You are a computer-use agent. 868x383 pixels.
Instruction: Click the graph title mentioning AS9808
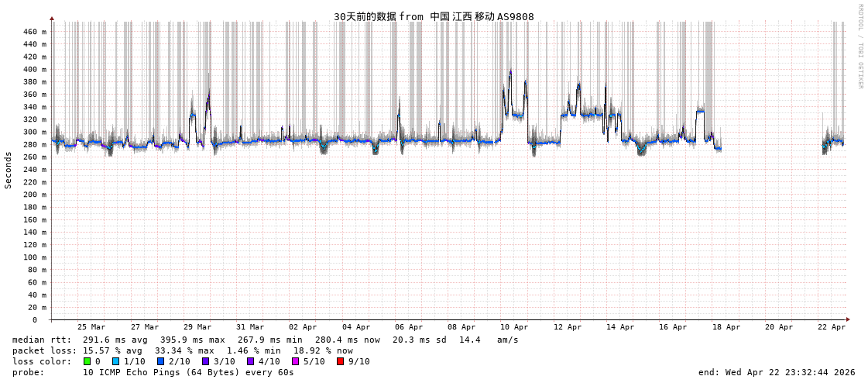pos(434,16)
